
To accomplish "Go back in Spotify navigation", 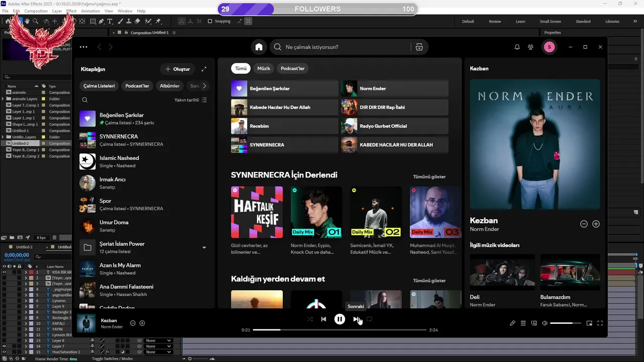I will pyautogui.click(x=99, y=47).
